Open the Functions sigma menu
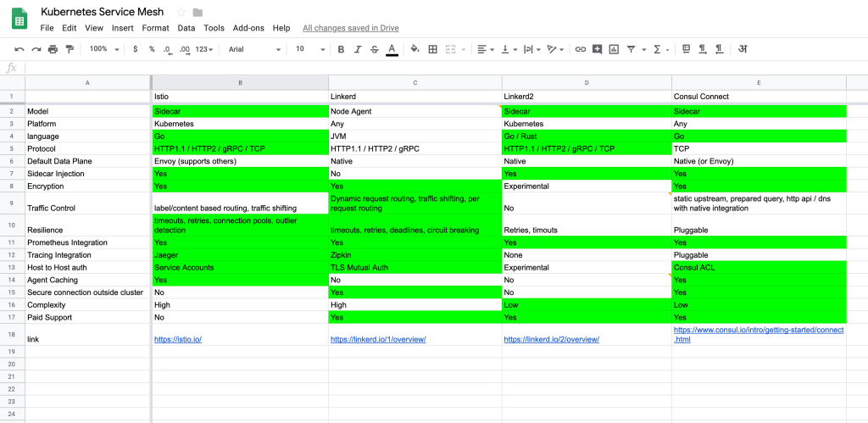The image size is (868, 423). point(661,49)
